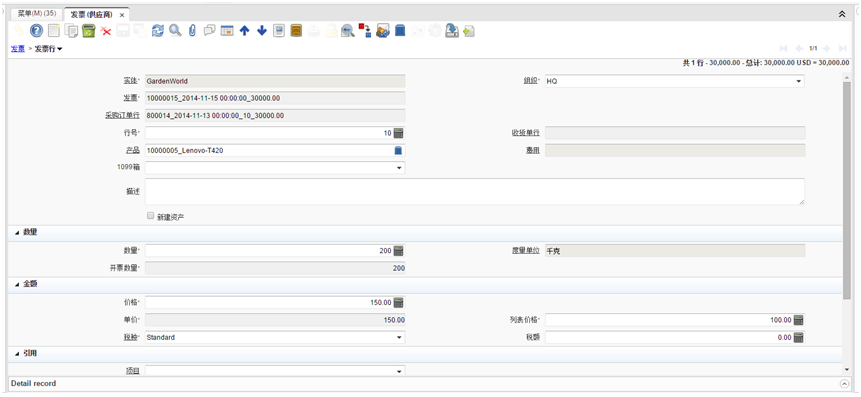Image resolution: width=861 pixels, height=397 pixels.
Task: Follow the 发票 breadcrumb link
Action: coord(18,49)
